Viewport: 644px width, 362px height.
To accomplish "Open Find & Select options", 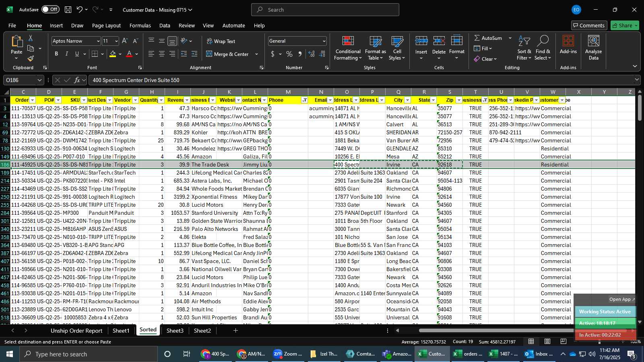I will 543,48.
